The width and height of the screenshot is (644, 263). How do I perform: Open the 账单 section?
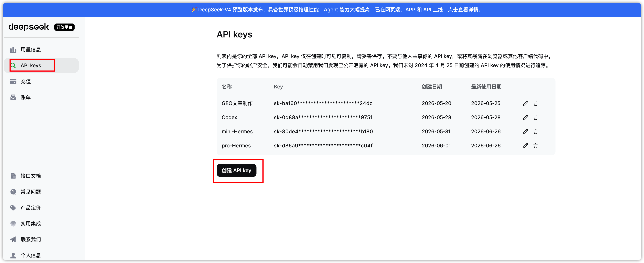(41, 97)
